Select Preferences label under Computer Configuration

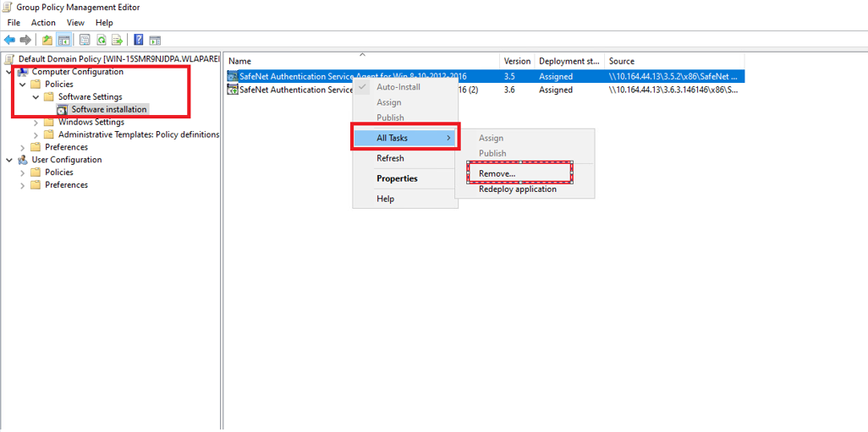67,147
